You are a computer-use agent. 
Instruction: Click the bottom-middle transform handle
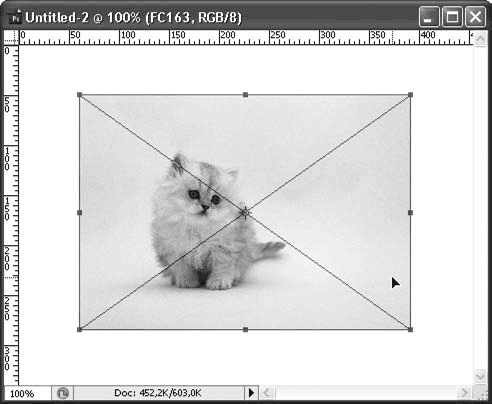click(245, 329)
